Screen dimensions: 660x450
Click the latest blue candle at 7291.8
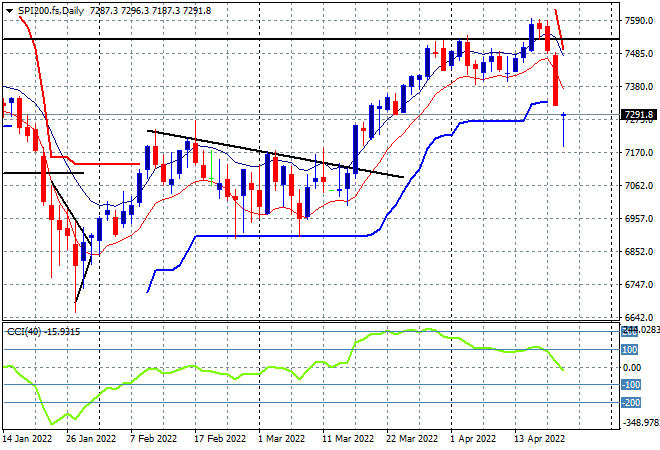coord(563,130)
